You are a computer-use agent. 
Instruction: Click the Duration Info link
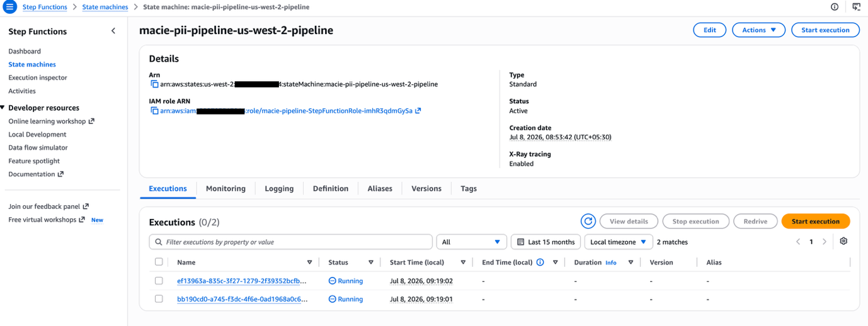(x=611, y=262)
